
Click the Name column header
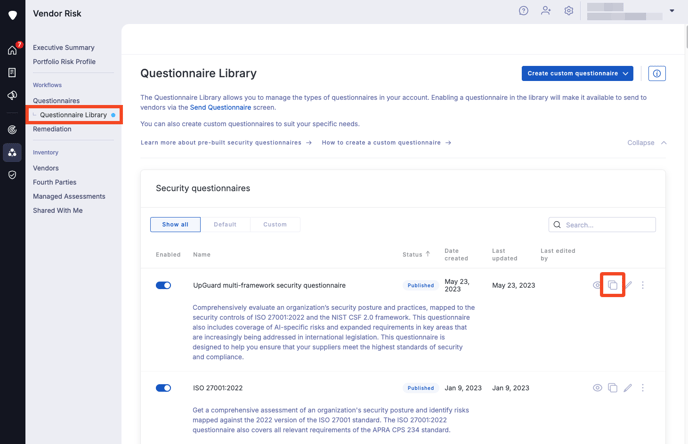click(x=201, y=254)
